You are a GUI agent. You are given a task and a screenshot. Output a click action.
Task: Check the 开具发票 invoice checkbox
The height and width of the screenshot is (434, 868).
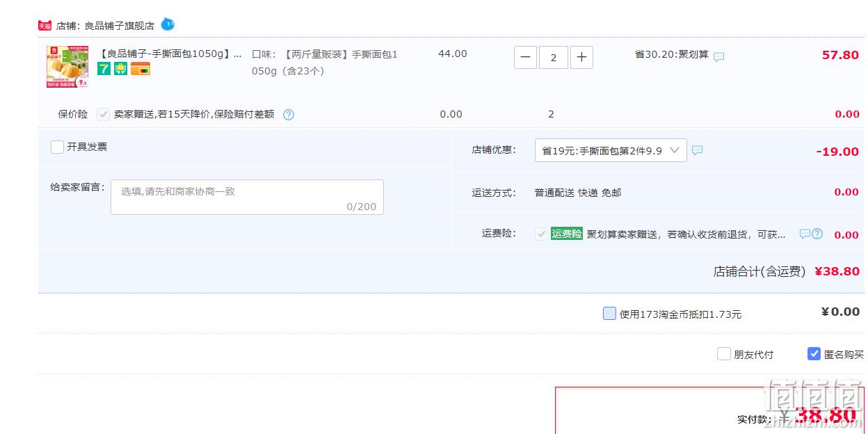coord(58,147)
